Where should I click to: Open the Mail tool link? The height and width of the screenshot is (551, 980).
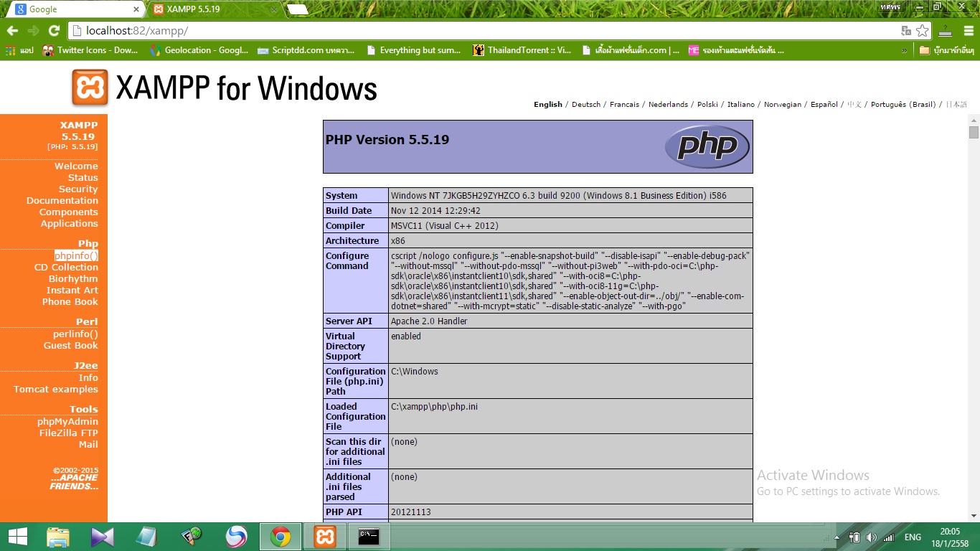pyautogui.click(x=88, y=444)
